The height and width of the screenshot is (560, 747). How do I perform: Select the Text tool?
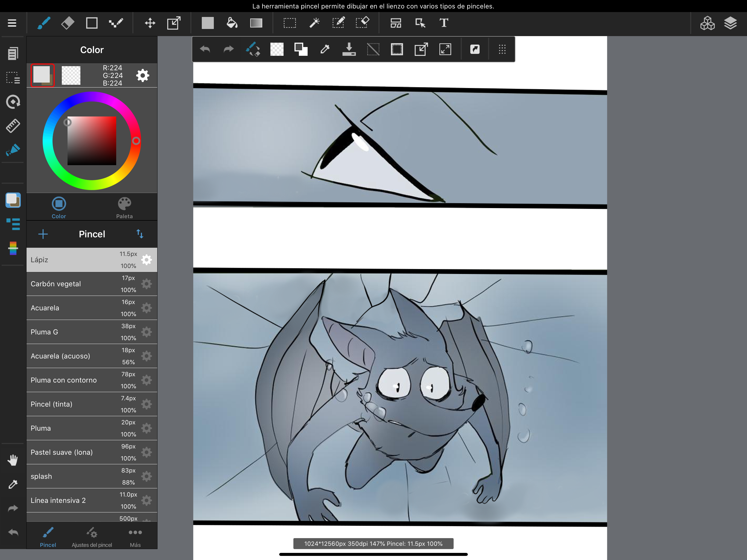tap(444, 23)
